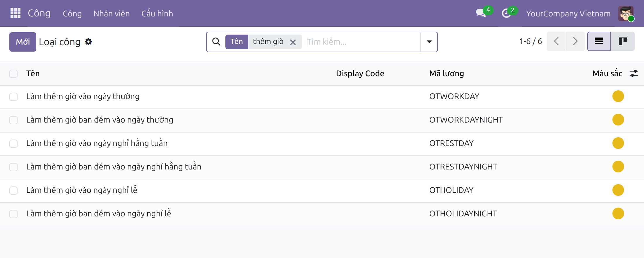Open the user avatar menu
644x258 pixels.
click(x=626, y=13)
